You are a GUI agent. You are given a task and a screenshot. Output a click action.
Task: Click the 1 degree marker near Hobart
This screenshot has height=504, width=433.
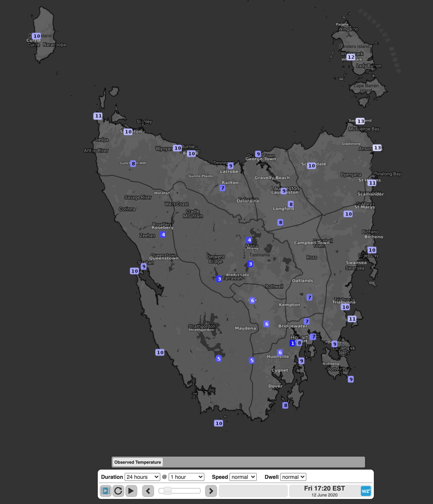pyautogui.click(x=292, y=343)
